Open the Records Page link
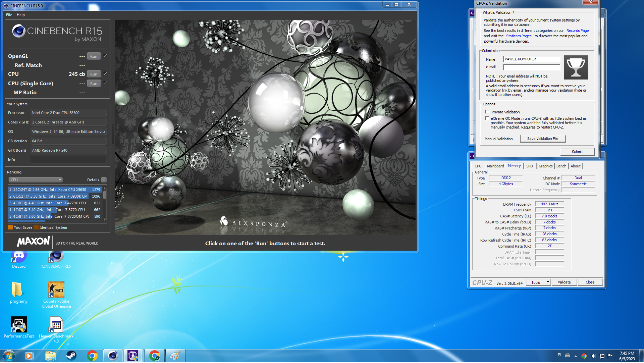The image size is (644, 363). [578, 31]
